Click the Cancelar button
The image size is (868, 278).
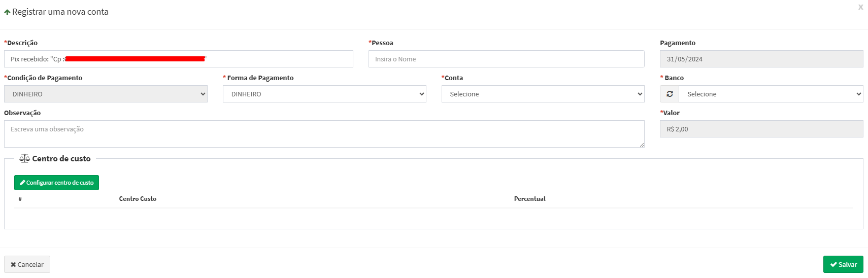pyautogui.click(x=27, y=264)
